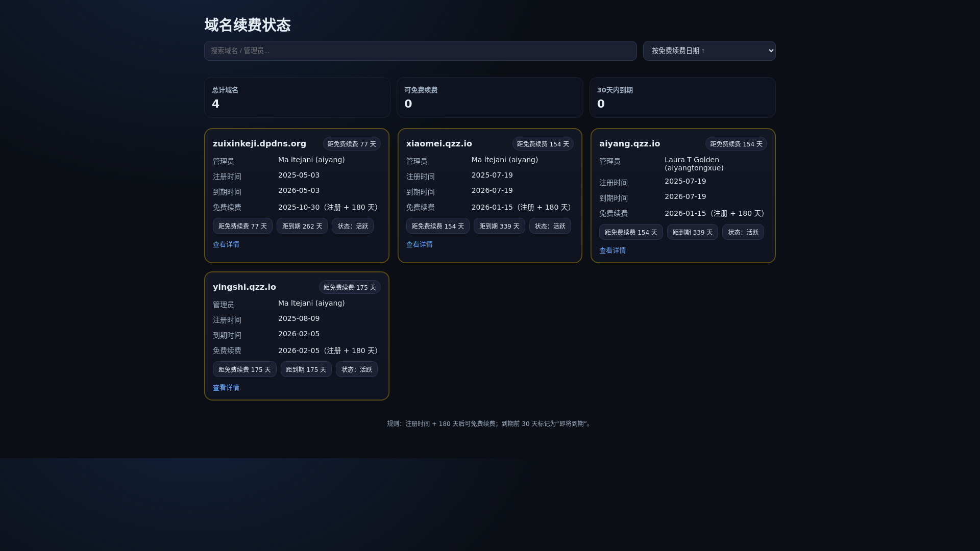
Task: Click expiry date 2026-05-03
Action: coord(299,190)
